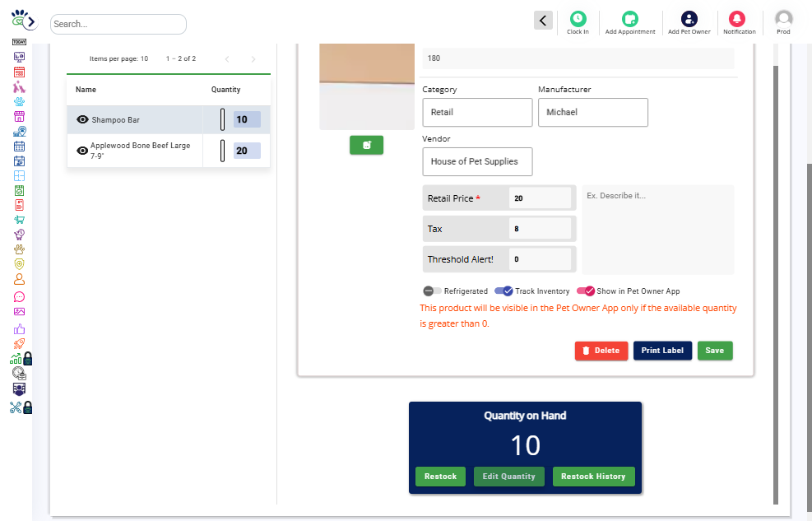
Task: Open the green checkmark calendar sidebar icon
Action: coord(19,191)
